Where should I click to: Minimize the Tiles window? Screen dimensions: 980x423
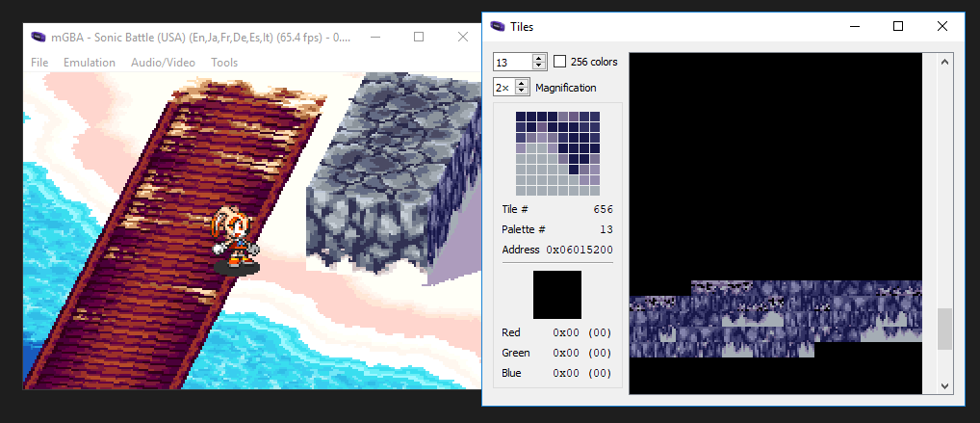coord(855,26)
